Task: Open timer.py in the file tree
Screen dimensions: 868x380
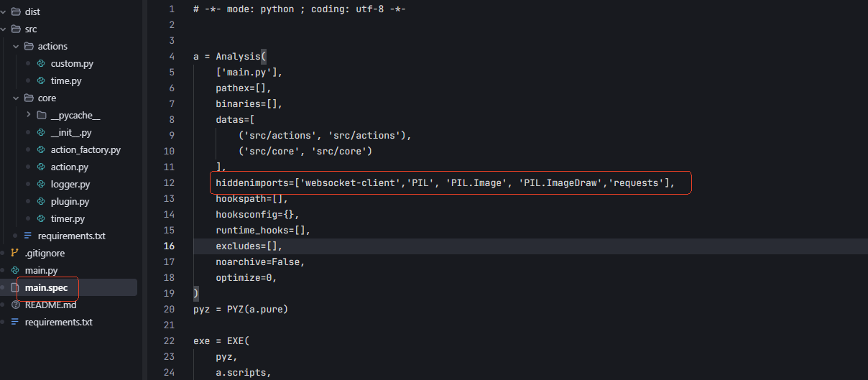Action: tap(68, 218)
